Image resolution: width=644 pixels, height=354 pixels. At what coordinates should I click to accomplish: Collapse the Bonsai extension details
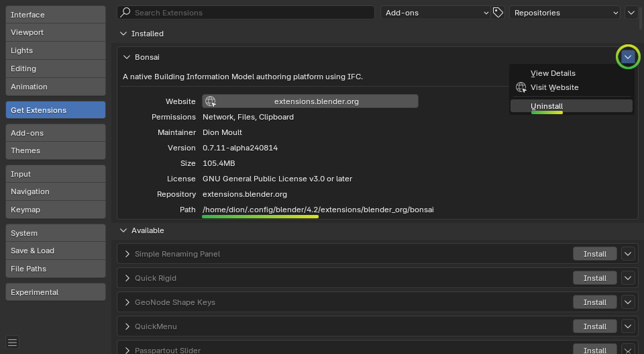pyautogui.click(x=127, y=57)
